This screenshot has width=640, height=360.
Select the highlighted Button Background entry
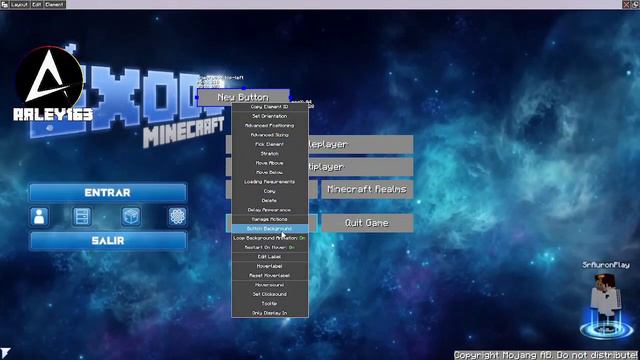coord(270,229)
